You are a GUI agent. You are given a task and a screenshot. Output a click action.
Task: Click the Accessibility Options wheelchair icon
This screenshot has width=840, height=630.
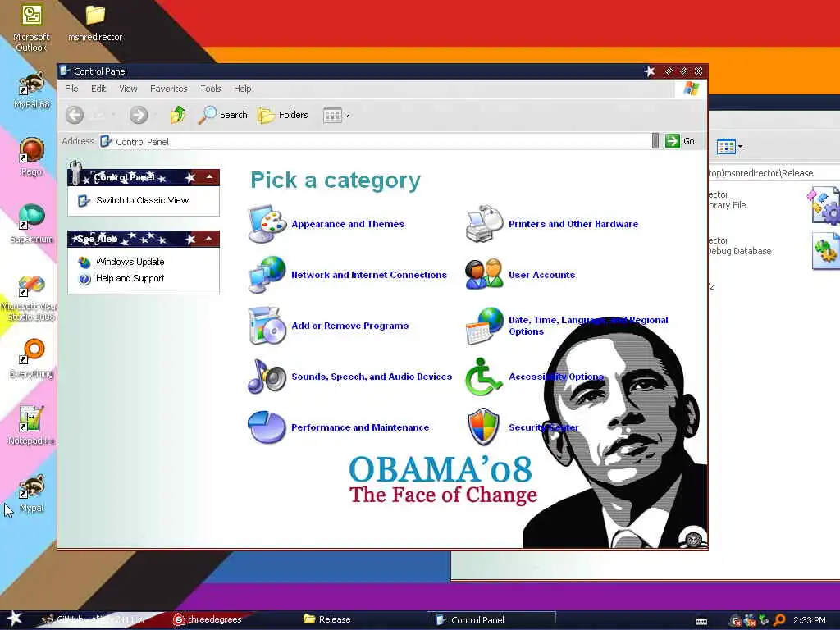click(x=485, y=376)
